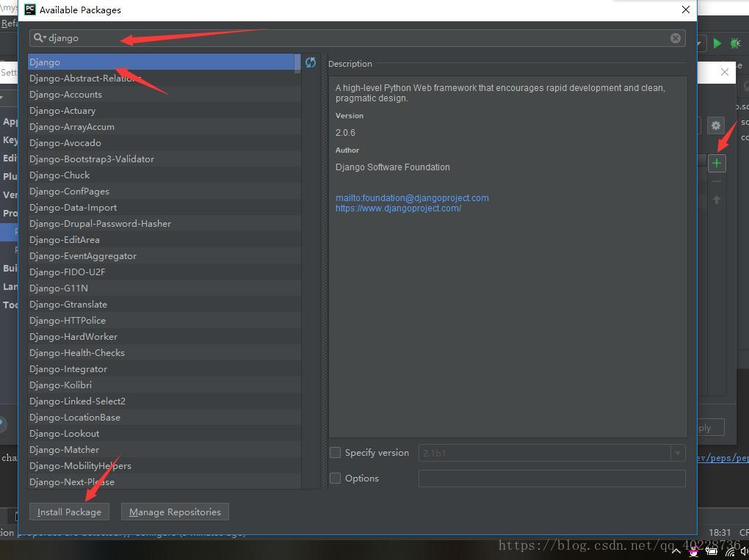This screenshot has height=560, width=749.
Task: Enable the Options checkbox
Action: point(336,479)
